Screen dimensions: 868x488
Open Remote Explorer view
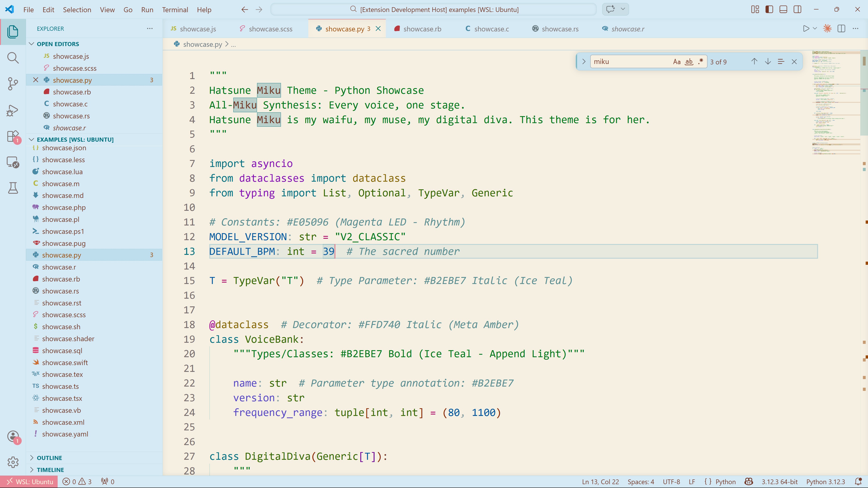(x=13, y=162)
